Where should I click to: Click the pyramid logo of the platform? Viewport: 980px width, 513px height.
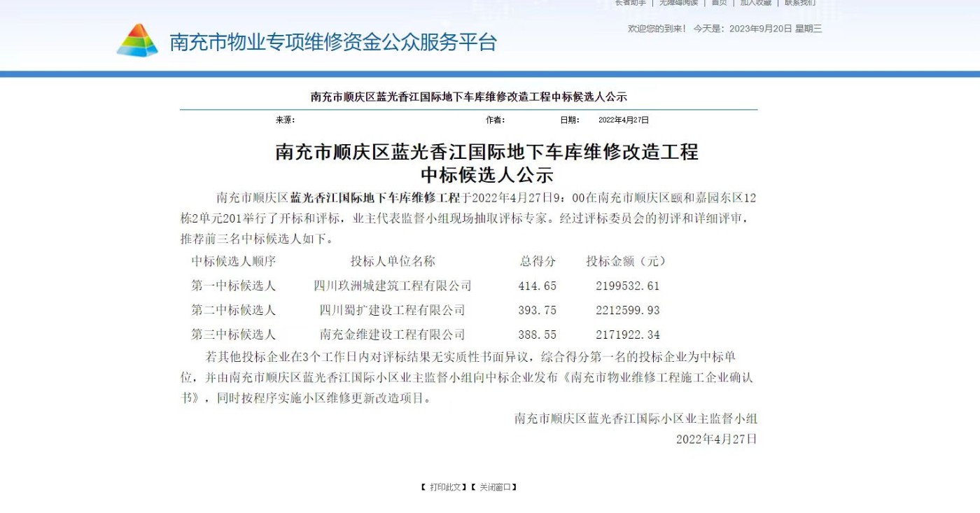(x=137, y=40)
